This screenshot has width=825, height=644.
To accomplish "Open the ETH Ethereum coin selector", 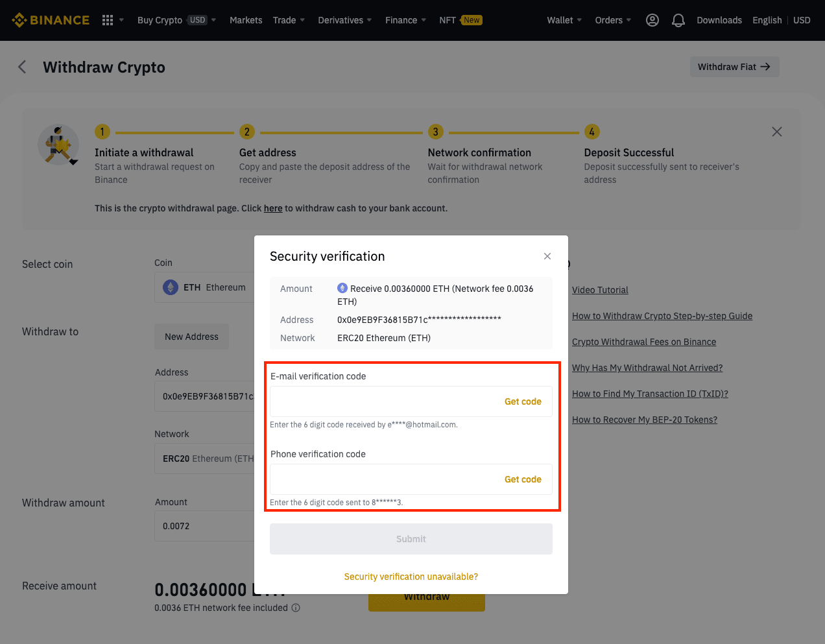I will pos(204,287).
